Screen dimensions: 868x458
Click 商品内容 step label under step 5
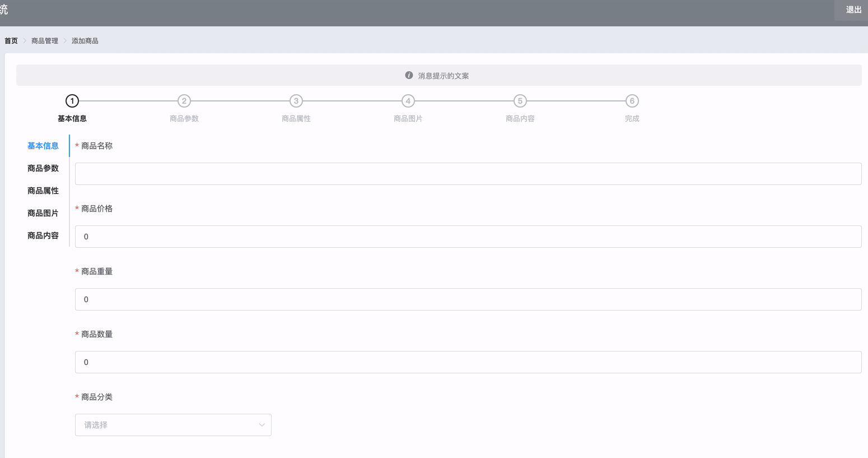pos(520,118)
